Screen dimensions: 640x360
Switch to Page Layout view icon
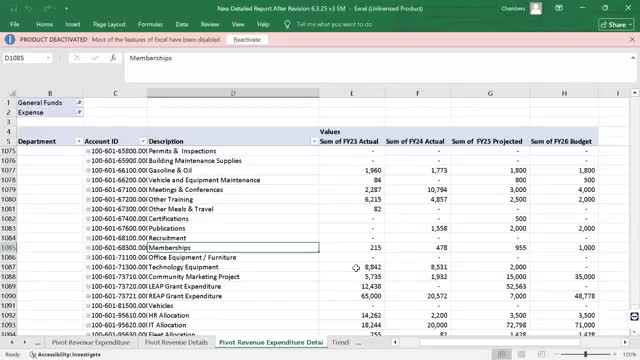(522, 354)
